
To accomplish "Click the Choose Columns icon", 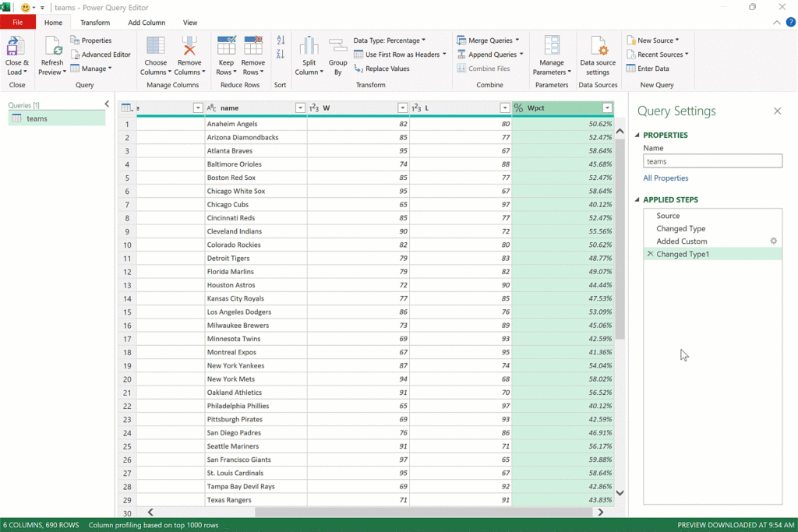I will (x=155, y=46).
